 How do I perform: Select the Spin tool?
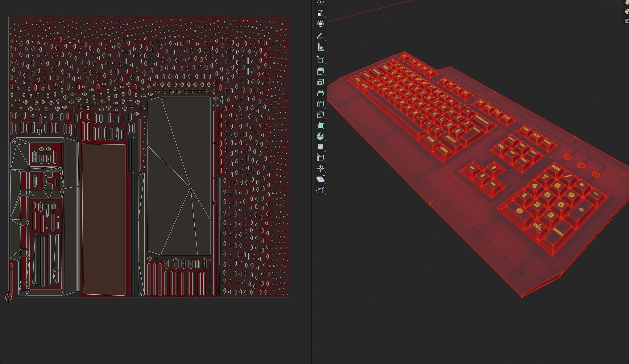321,136
